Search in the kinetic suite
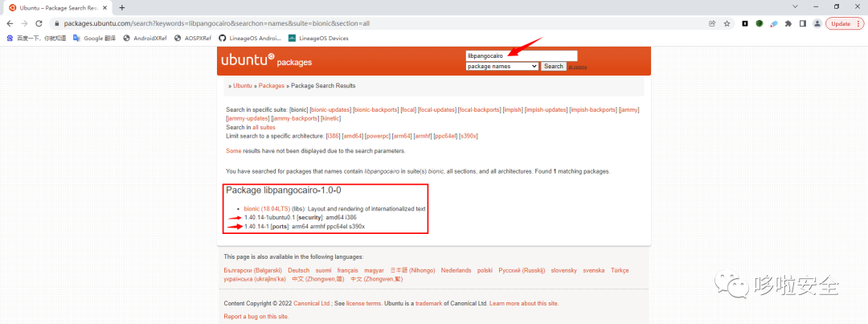 click(331, 118)
